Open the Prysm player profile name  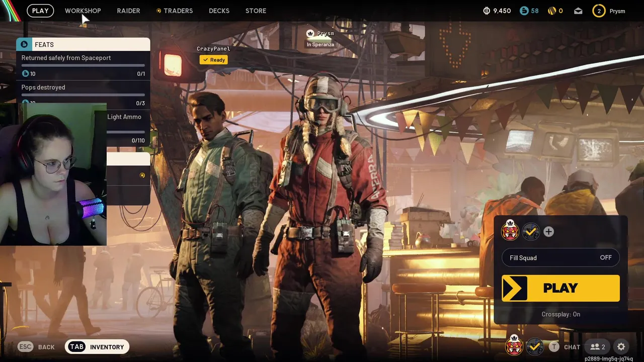click(x=617, y=11)
